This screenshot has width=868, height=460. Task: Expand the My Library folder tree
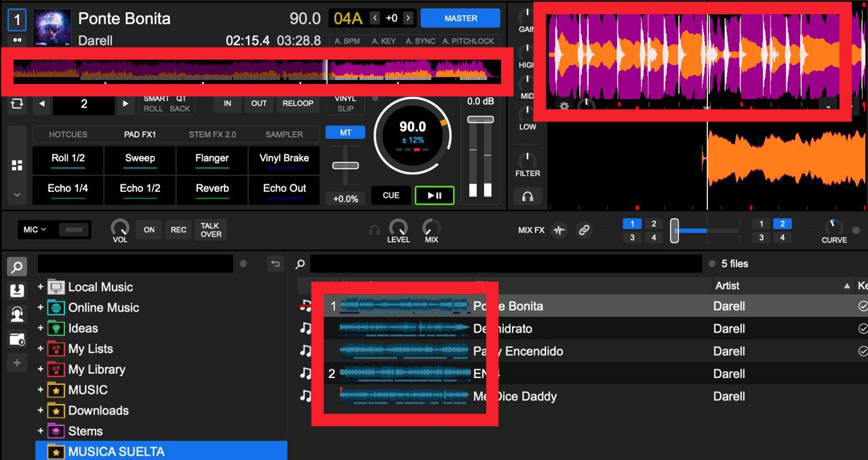click(41, 369)
